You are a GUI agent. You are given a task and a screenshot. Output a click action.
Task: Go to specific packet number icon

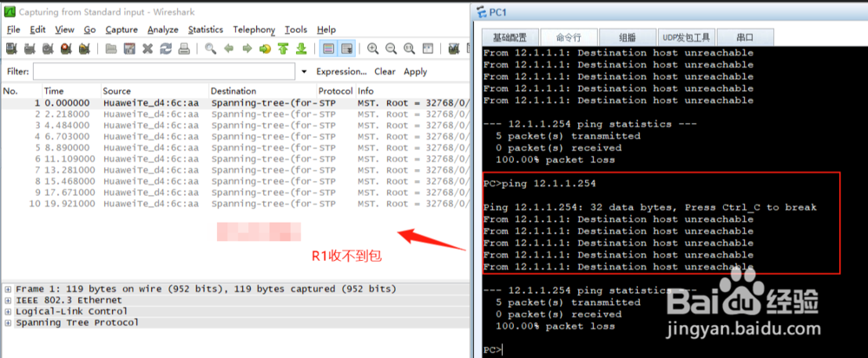coord(265,49)
